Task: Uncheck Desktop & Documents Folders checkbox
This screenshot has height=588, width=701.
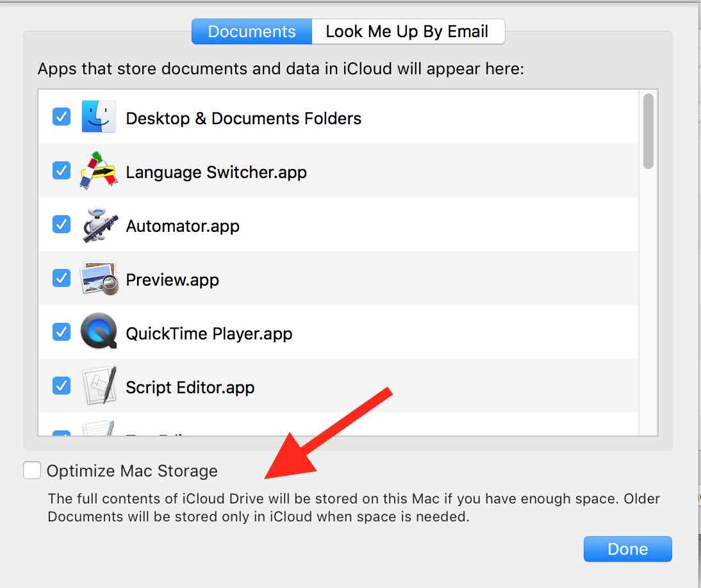Action: click(x=62, y=117)
